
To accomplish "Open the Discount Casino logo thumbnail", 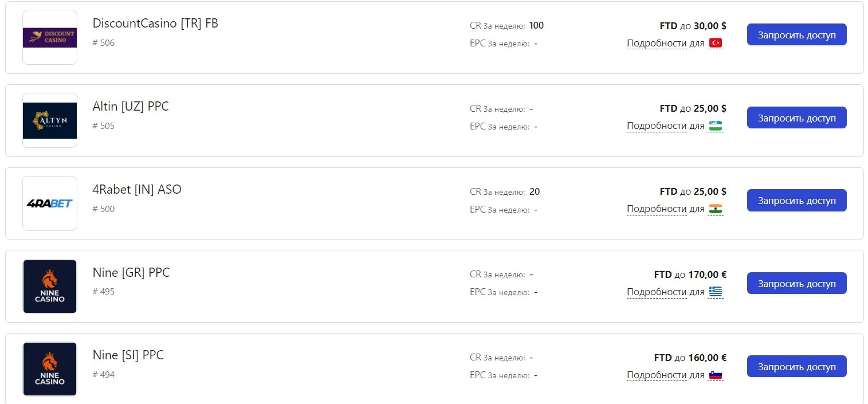I will [x=50, y=37].
